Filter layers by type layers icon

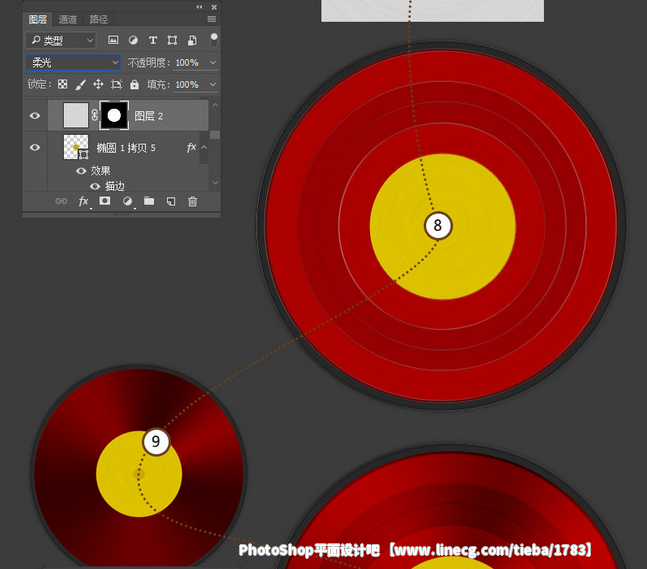click(x=153, y=40)
